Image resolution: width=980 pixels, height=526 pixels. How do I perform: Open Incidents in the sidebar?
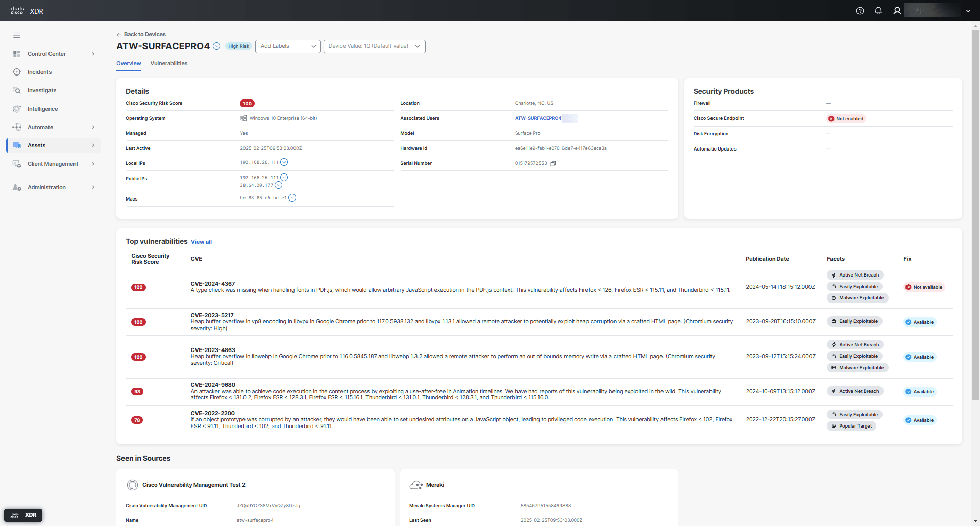click(x=40, y=72)
